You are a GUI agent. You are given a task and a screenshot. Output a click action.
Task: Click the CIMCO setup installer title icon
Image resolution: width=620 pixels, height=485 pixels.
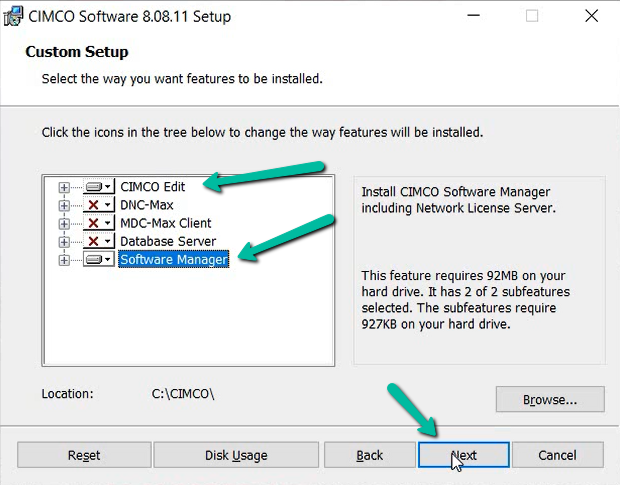click(13, 16)
